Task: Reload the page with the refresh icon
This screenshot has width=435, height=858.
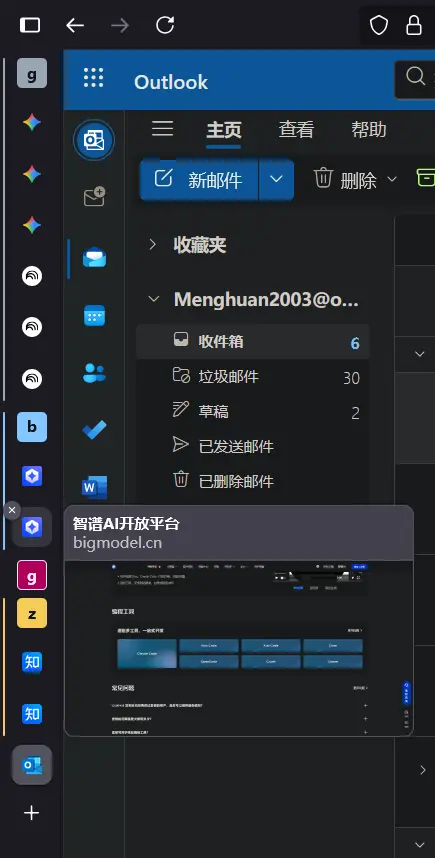Action: tap(165, 25)
